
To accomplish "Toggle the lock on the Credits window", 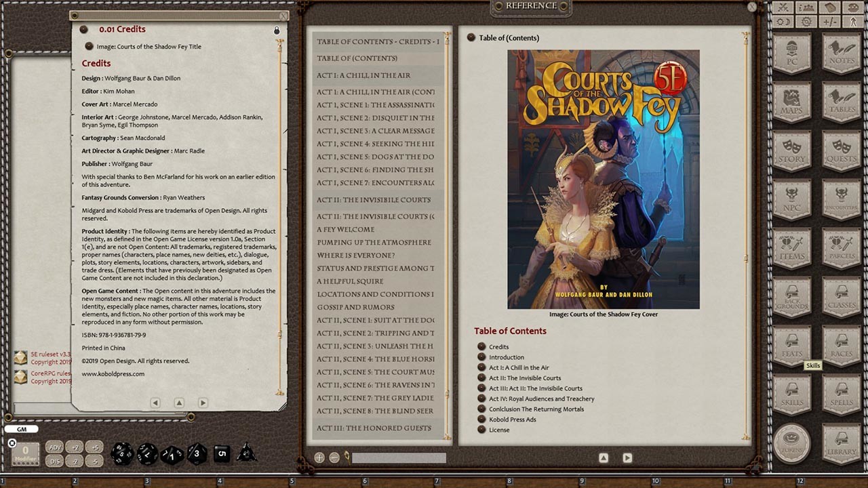I will [x=276, y=30].
